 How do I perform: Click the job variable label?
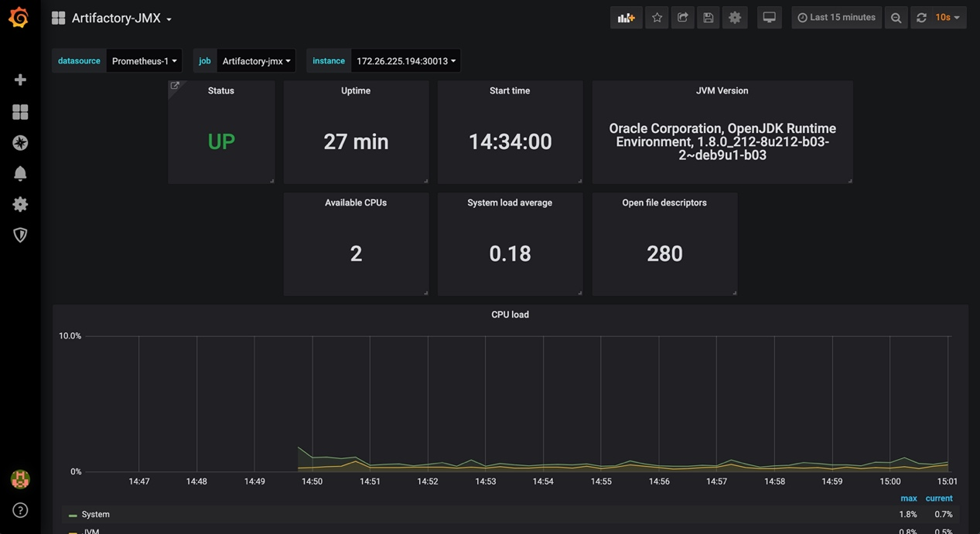[x=205, y=61]
